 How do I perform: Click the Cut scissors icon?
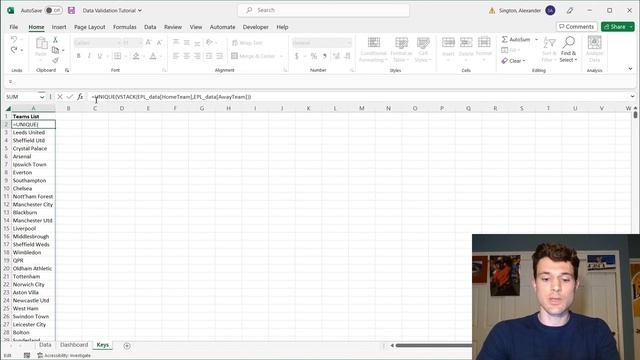pyautogui.click(x=56, y=40)
